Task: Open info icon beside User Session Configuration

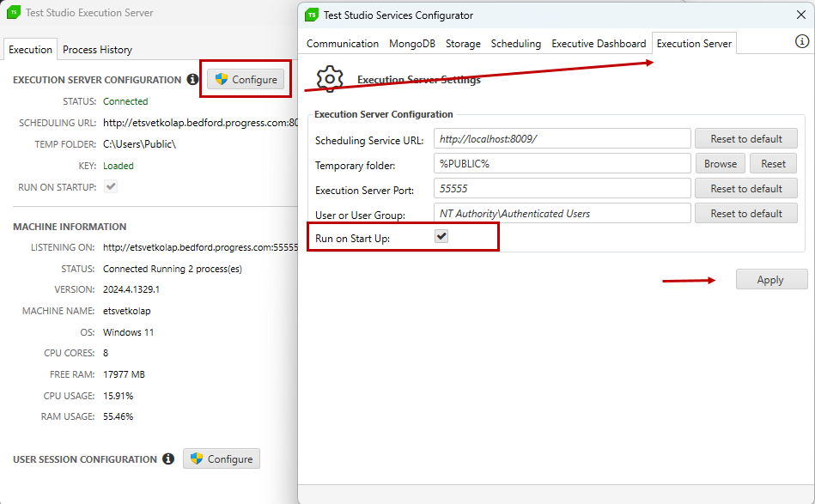Action: [168, 458]
